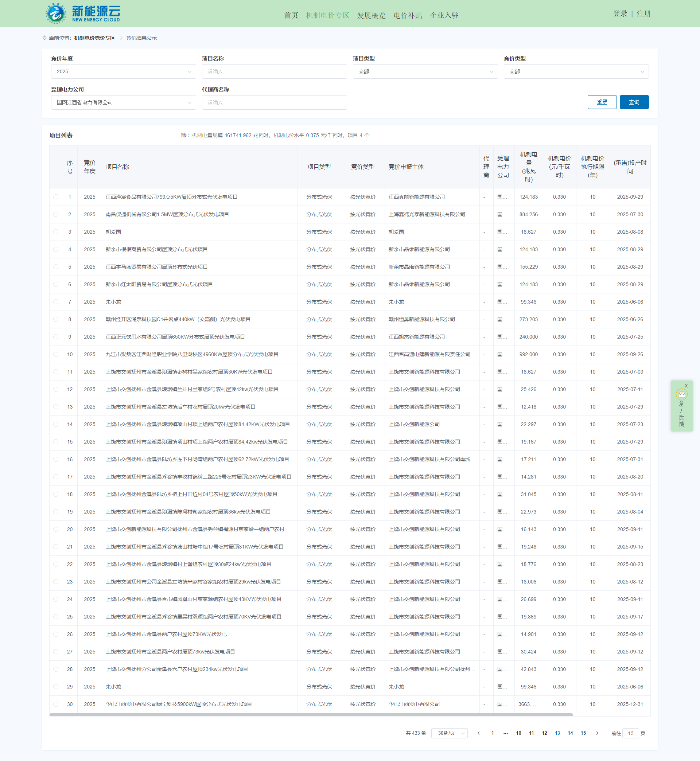Open the 发展概览 menu item
Image resolution: width=700 pixels, height=761 pixels.
pyautogui.click(x=371, y=16)
